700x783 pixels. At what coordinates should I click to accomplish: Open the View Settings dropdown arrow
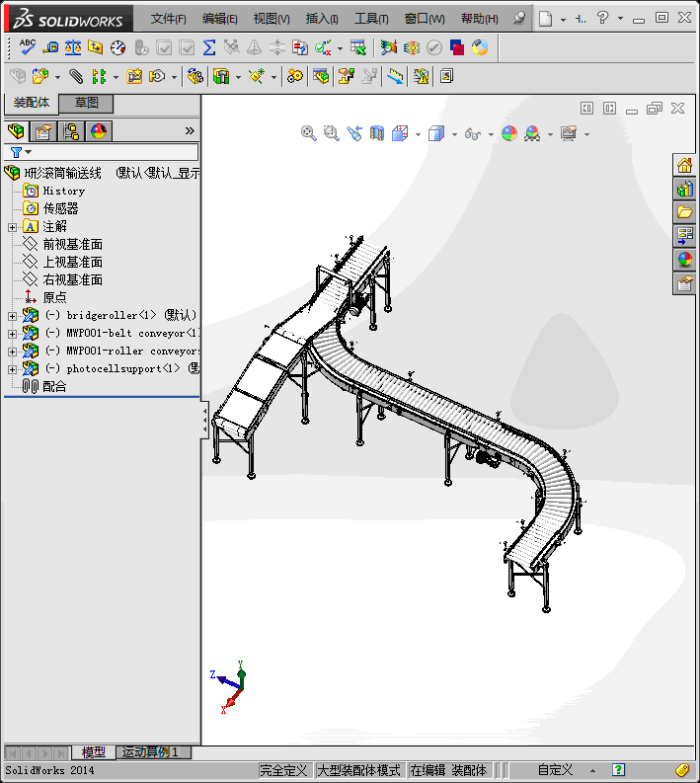(x=586, y=134)
